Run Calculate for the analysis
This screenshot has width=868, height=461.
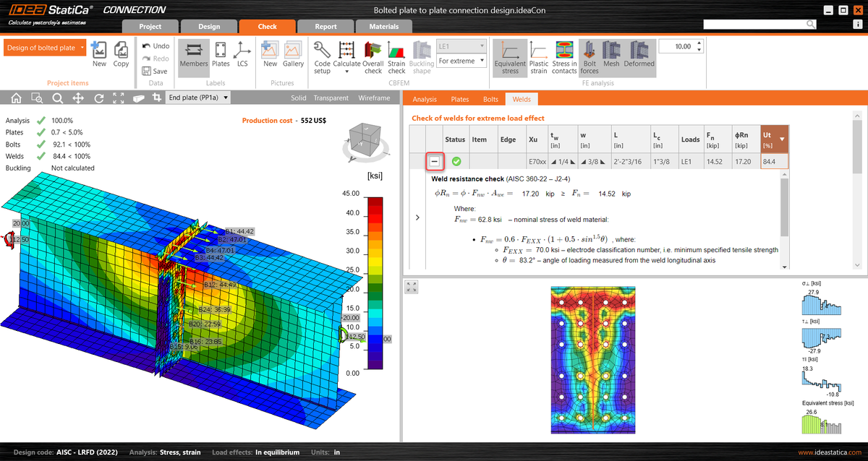click(x=346, y=53)
